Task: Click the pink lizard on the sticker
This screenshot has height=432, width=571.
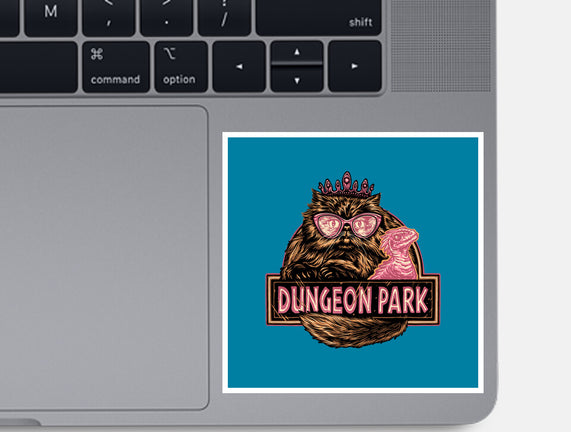Action: [395, 254]
